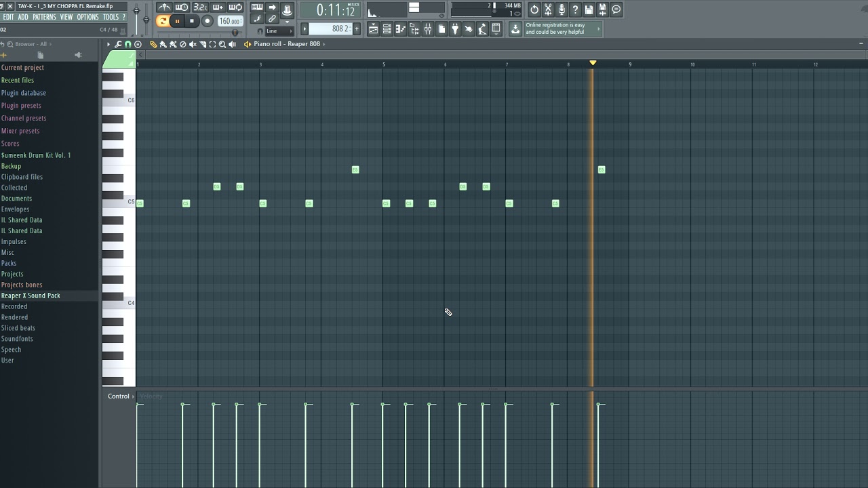This screenshot has height=488, width=868.
Task: Toggle the overdub blend recording button
Action: [x=218, y=7]
